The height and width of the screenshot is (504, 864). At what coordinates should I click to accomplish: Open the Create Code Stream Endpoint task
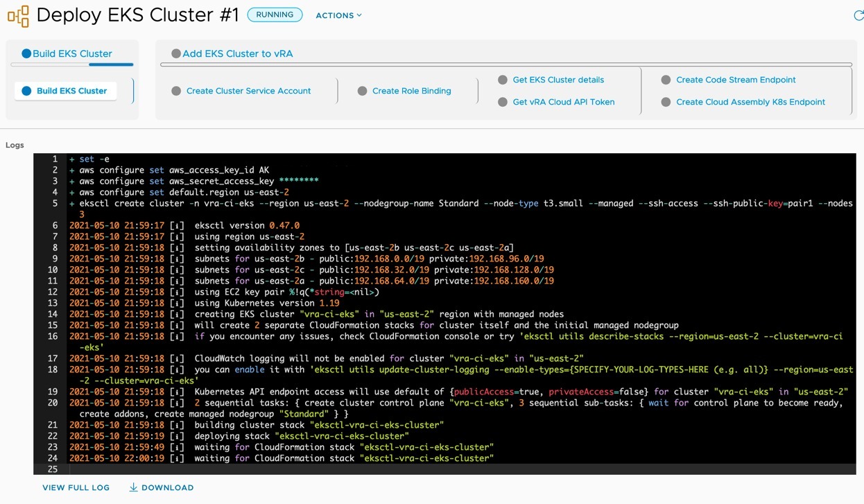pyautogui.click(x=736, y=80)
